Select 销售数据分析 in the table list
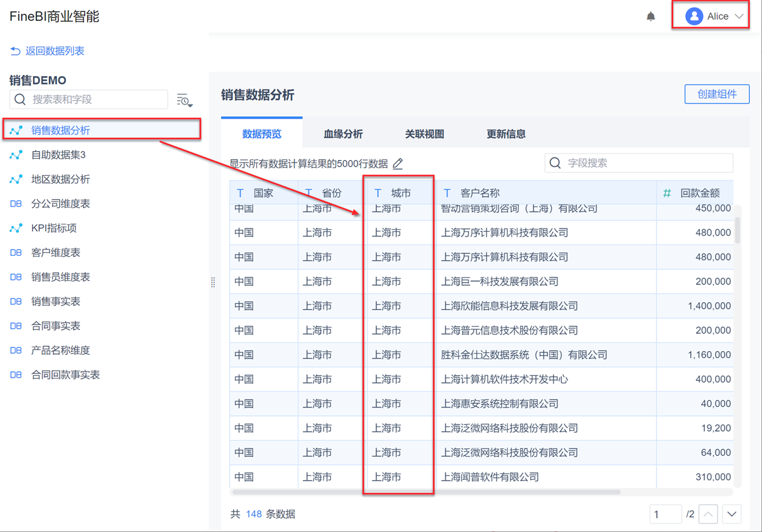 pos(102,130)
